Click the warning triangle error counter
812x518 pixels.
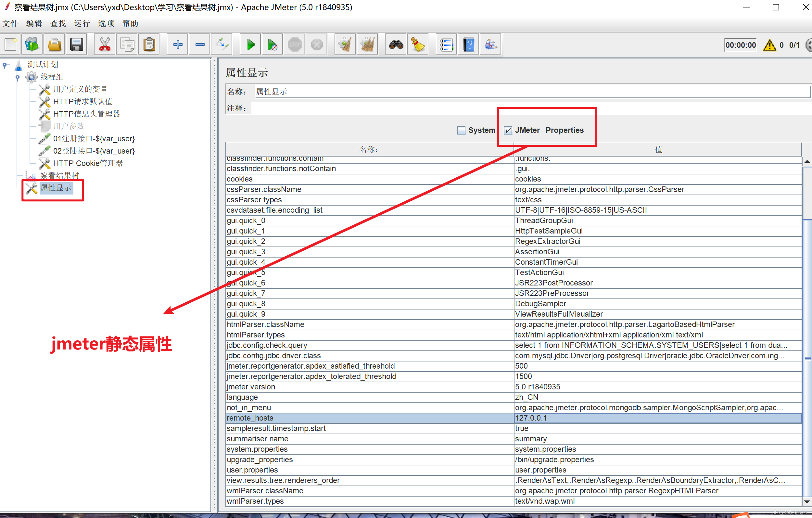click(x=769, y=45)
